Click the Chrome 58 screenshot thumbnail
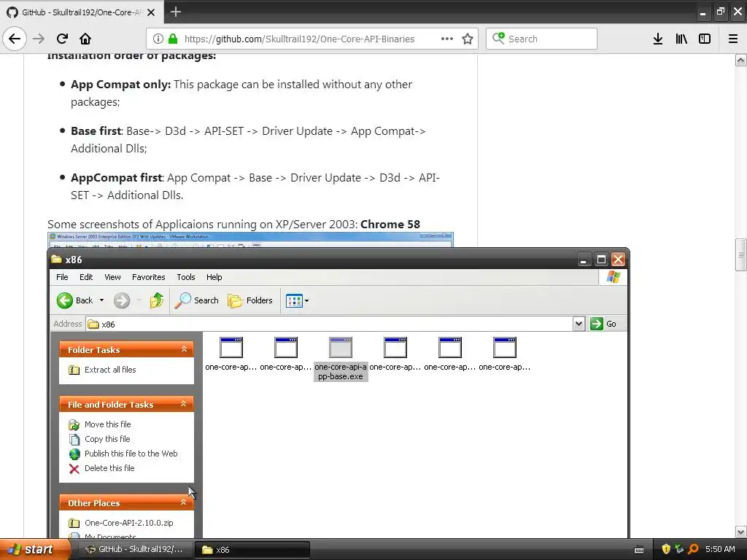747x560 pixels. point(250,240)
